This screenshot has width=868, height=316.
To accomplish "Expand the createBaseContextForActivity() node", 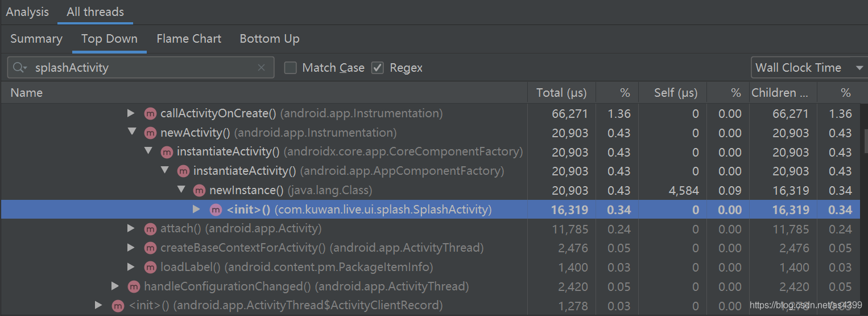I will pyautogui.click(x=131, y=248).
